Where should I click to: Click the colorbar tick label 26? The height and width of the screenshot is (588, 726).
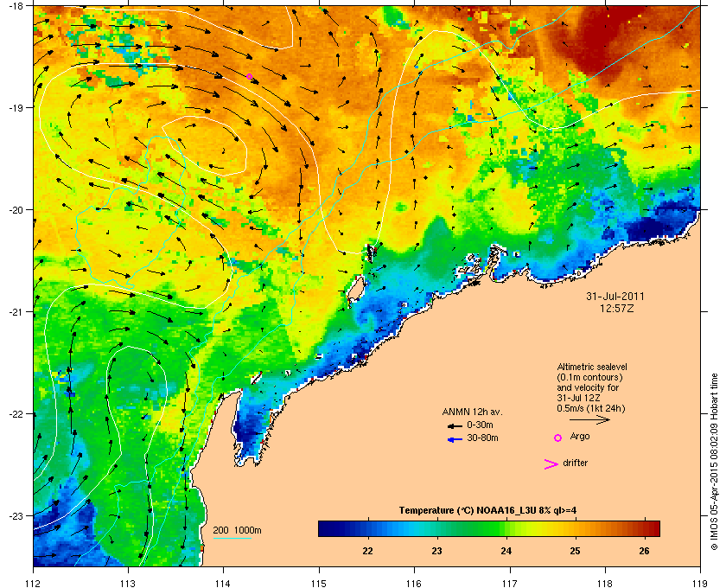click(x=644, y=551)
